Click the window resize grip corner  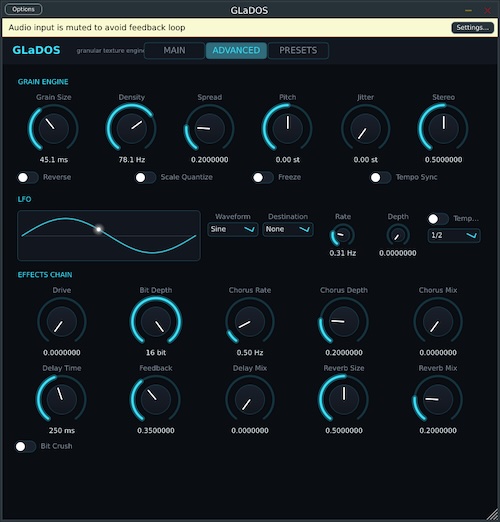(492, 514)
